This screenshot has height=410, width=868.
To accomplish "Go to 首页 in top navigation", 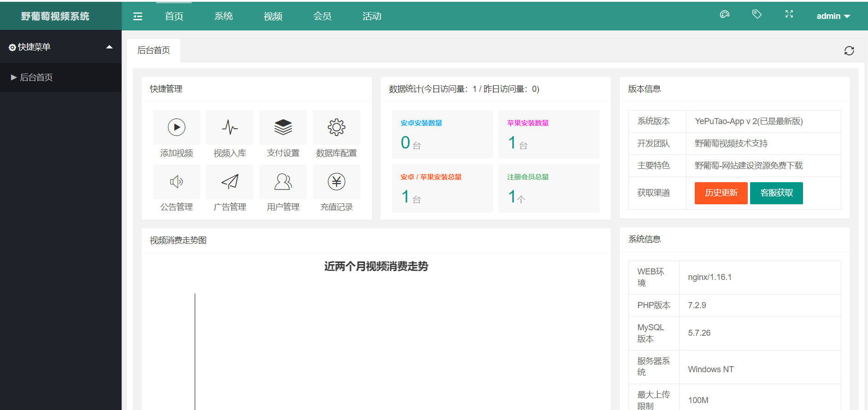I will pyautogui.click(x=174, y=16).
